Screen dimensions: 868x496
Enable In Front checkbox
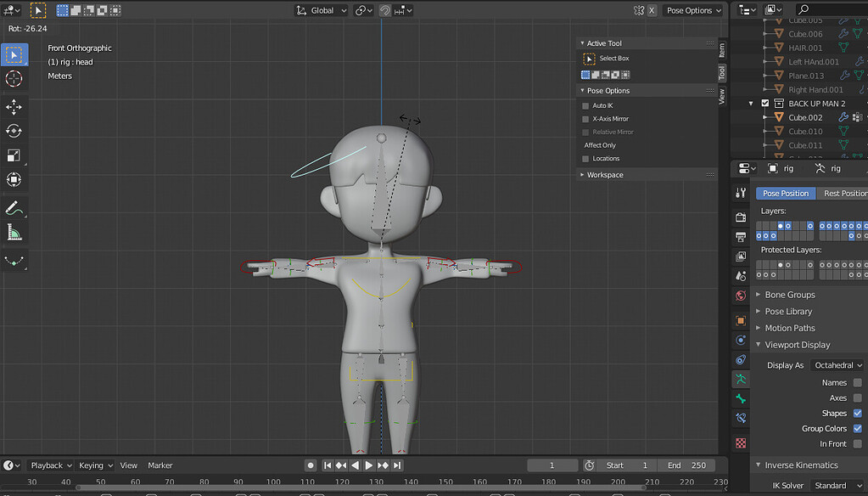pyautogui.click(x=858, y=443)
